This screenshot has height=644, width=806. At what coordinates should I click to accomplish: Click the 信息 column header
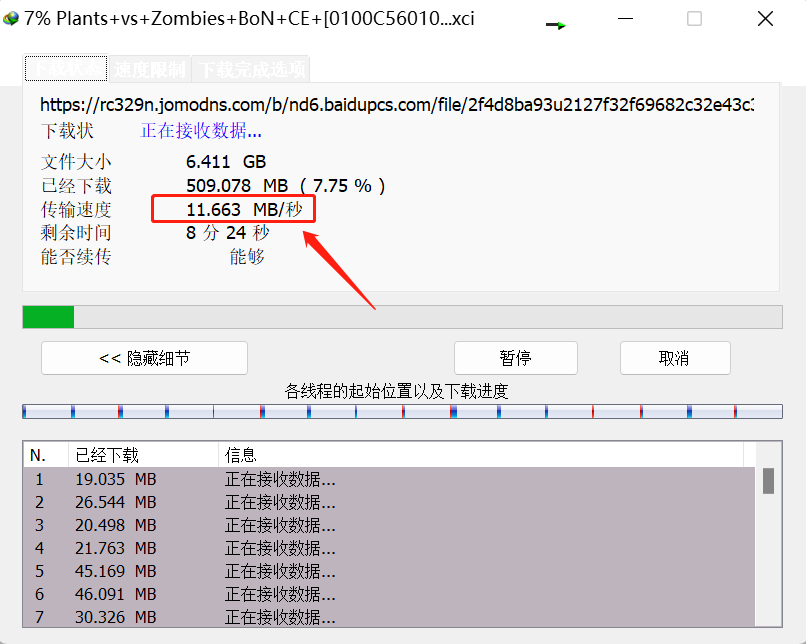coord(481,455)
